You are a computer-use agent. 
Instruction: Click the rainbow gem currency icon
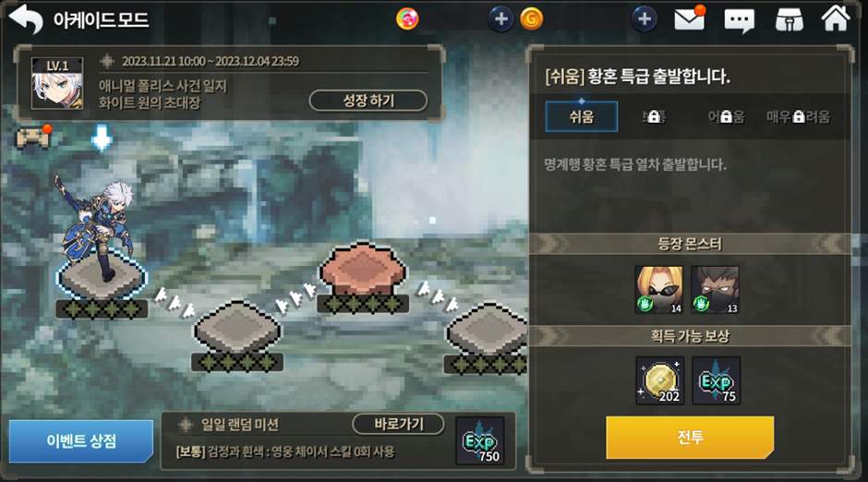pyautogui.click(x=407, y=18)
